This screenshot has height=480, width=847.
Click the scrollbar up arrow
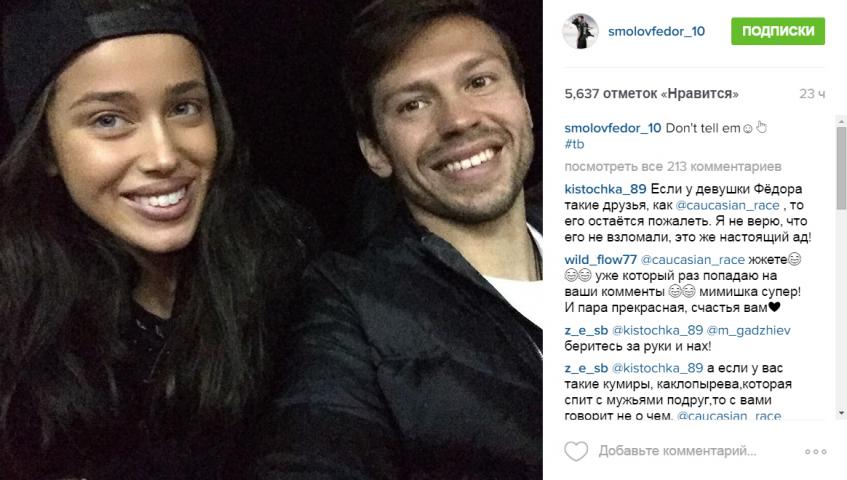(x=841, y=121)
